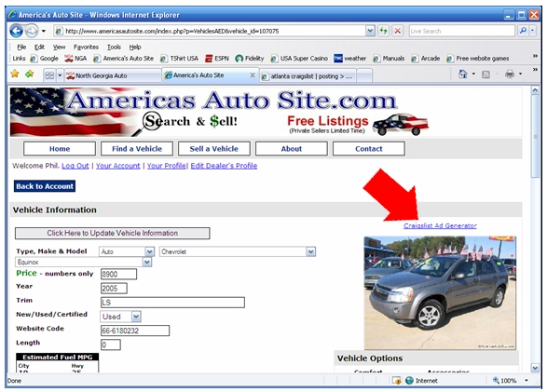Click the Home page icon in command bar
Viewport: 547px width, 392px height.
[462, 74]
